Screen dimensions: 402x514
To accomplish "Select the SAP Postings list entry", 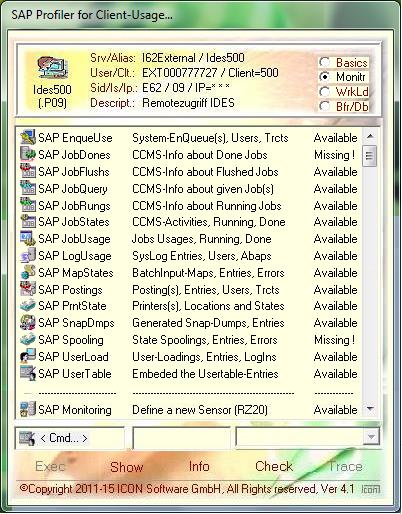I will [189, 289].
